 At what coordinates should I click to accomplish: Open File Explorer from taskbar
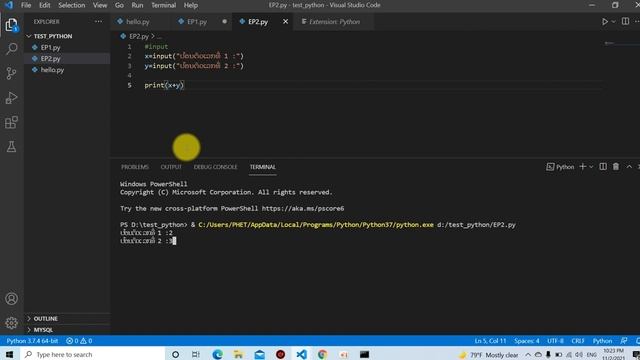(x=239, y=354)
